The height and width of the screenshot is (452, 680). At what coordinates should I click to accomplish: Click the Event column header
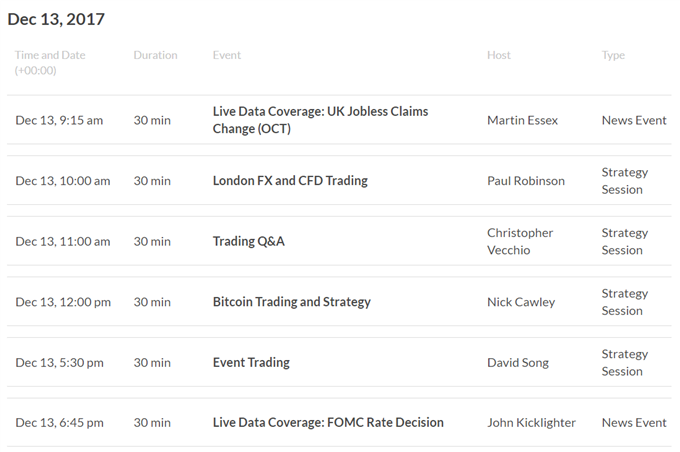pyautogui.click(x=226, y=55)
